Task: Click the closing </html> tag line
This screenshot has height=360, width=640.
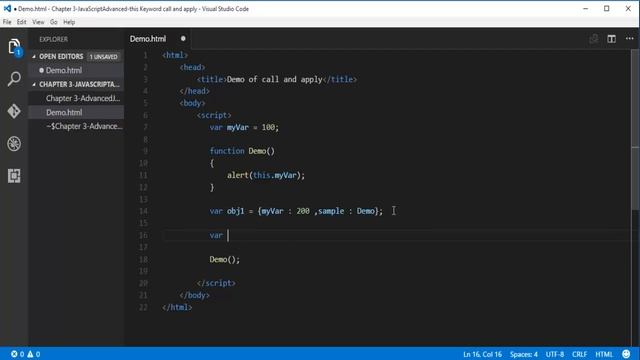Action: click(177, 307)
